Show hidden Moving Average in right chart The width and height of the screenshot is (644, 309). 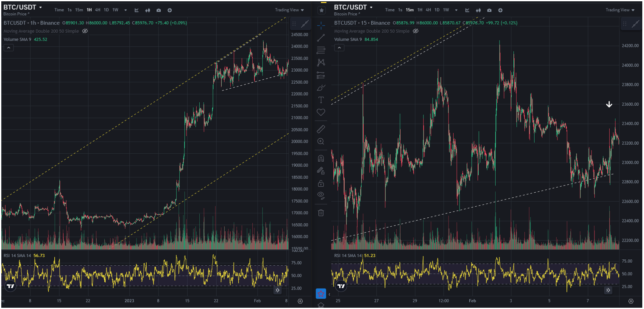point(415,31)
